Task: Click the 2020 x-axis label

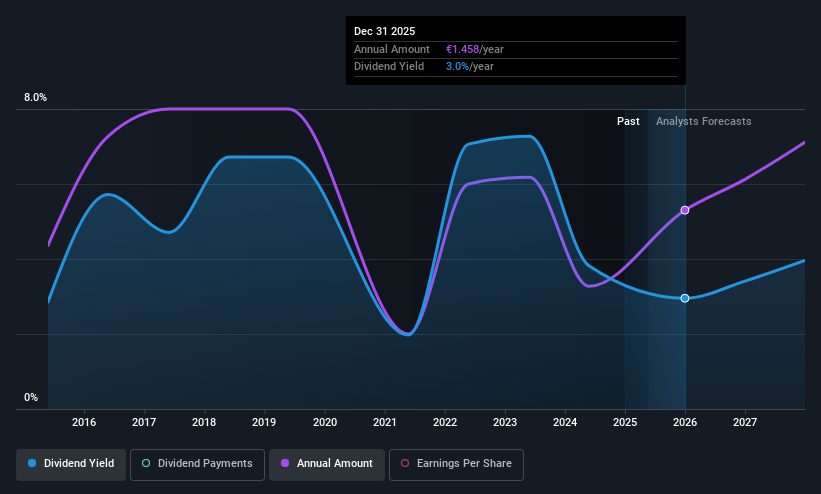Action: [325, 422]
